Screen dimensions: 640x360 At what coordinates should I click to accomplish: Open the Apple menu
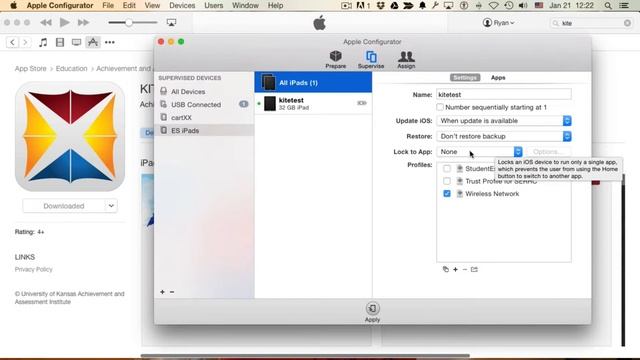(13, 6)
